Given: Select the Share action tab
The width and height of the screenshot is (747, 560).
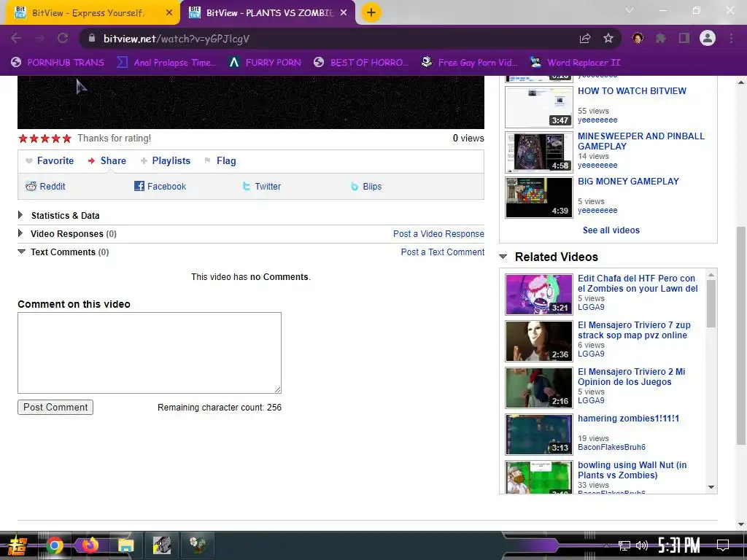Looking at the screenshot, I should click(113, 161).
